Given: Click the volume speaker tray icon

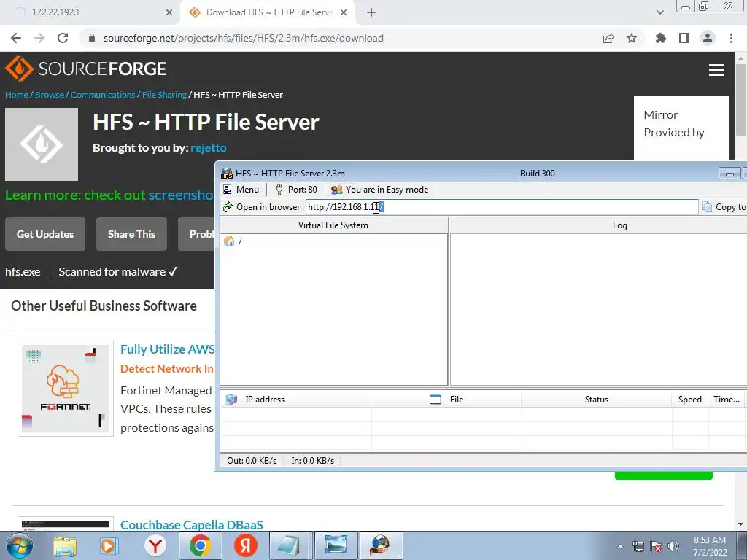Looking at the screenshot, I should click(x=673, y=546).
